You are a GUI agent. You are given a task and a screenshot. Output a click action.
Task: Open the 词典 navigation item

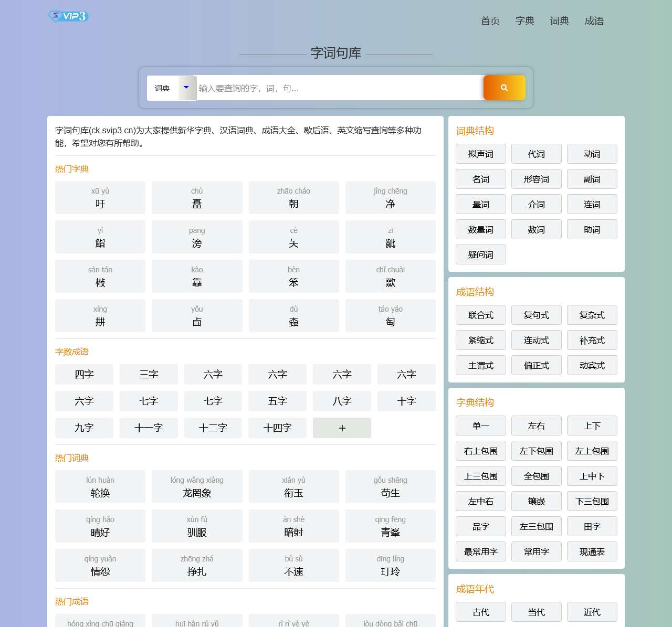559,21
